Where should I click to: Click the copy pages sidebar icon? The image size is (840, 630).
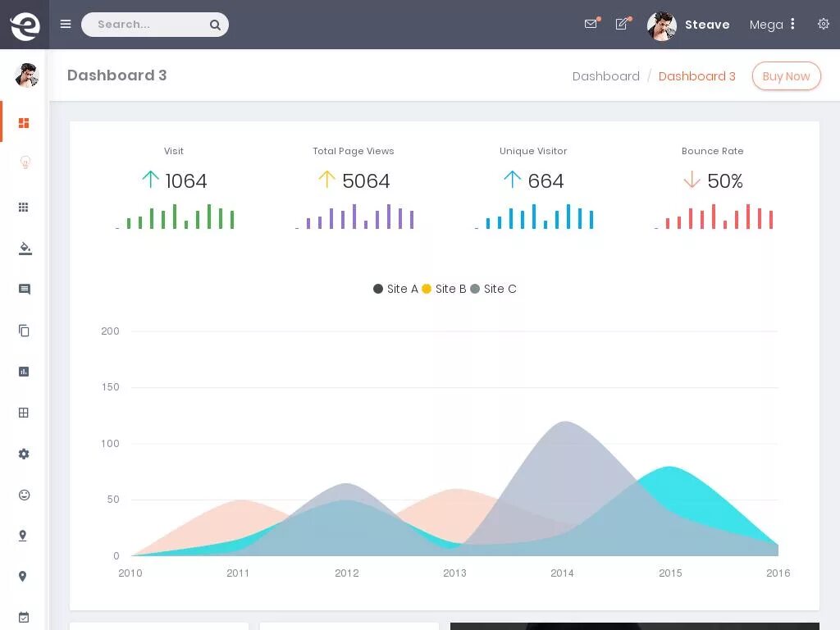24,331
